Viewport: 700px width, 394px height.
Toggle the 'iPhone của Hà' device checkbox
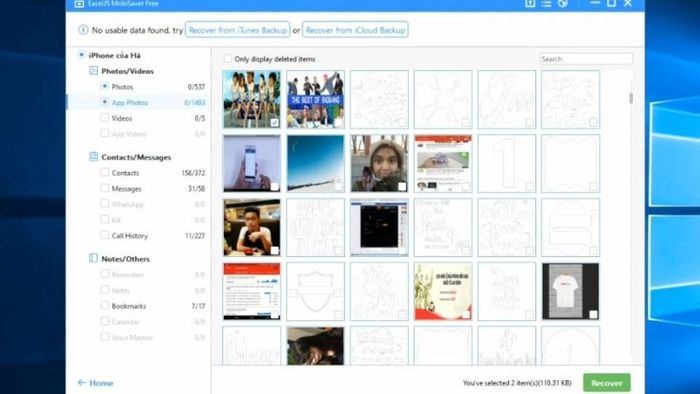[x=81, y=55]
